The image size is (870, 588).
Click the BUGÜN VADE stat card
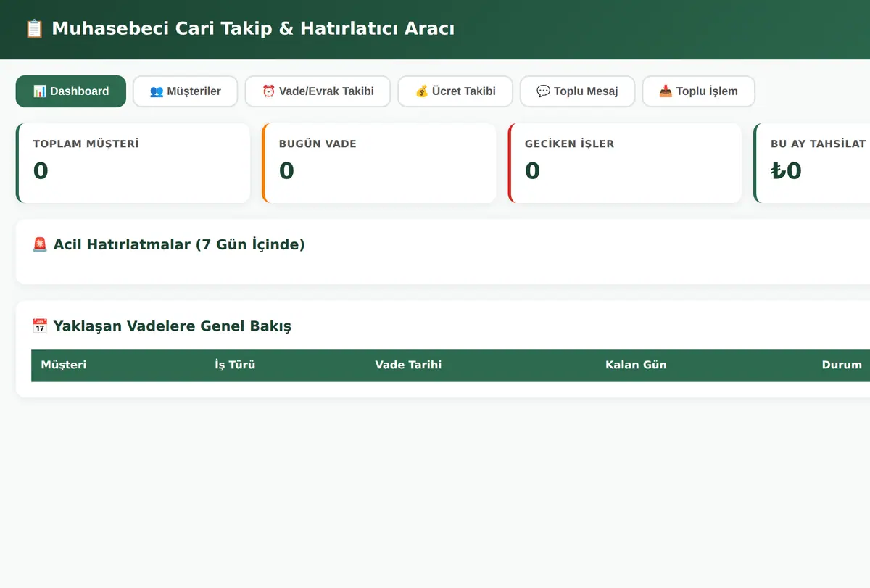[x=379, y=163]
